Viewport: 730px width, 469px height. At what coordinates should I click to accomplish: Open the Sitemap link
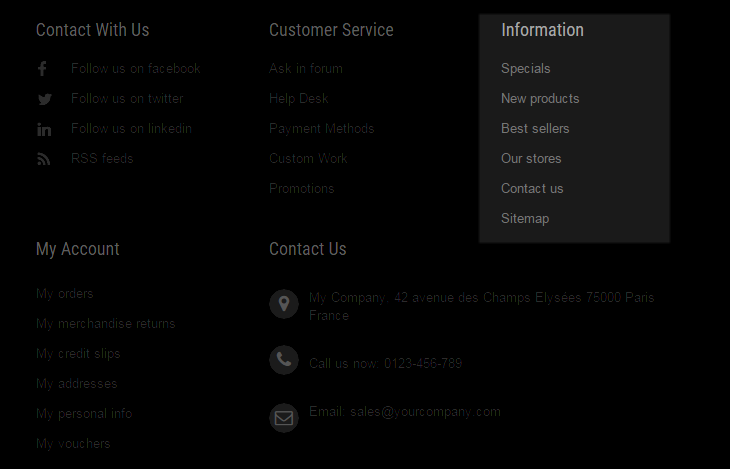(x=525, y=219)
